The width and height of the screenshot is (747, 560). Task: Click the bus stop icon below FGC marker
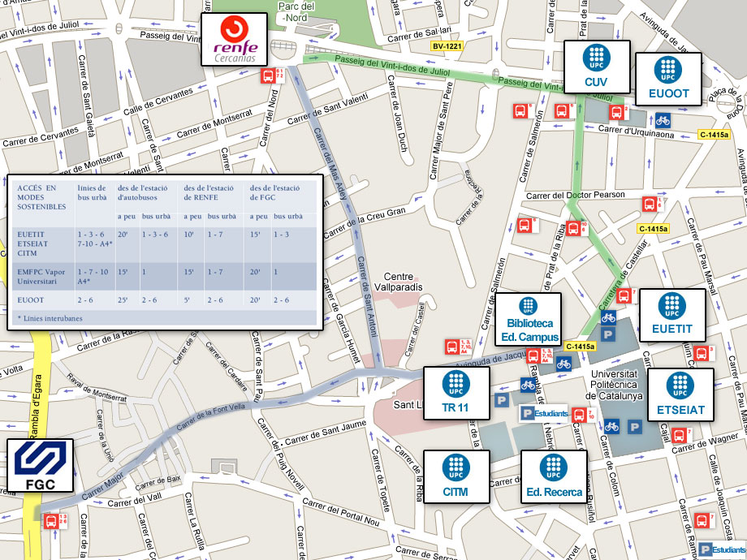coord(50,520)
